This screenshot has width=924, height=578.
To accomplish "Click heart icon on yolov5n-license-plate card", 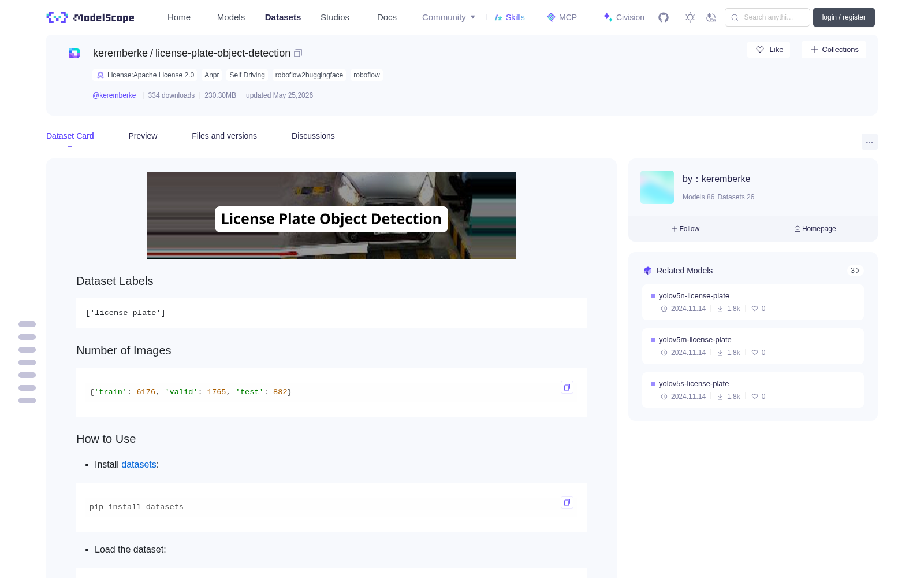I will point(754,309).
